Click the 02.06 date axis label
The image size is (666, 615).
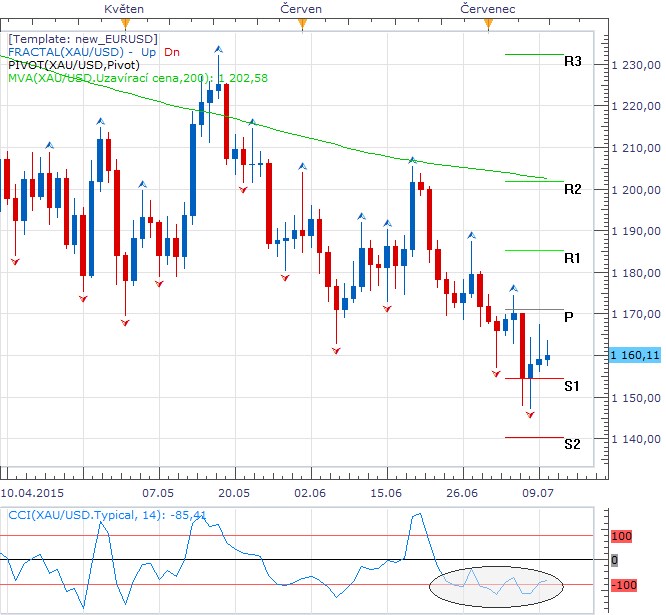(x=310, y=493)
